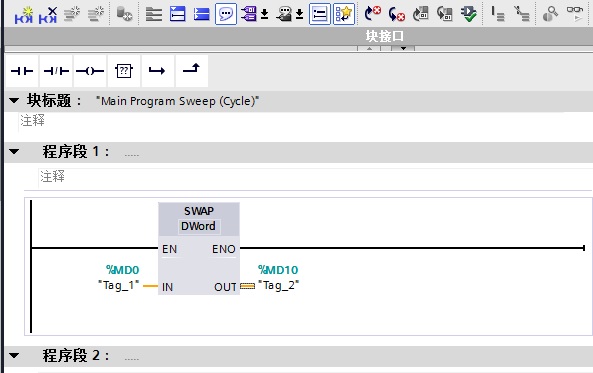Insert an output coil
Viewport: 593px width, 373px height.
click(x=90, y=71)
